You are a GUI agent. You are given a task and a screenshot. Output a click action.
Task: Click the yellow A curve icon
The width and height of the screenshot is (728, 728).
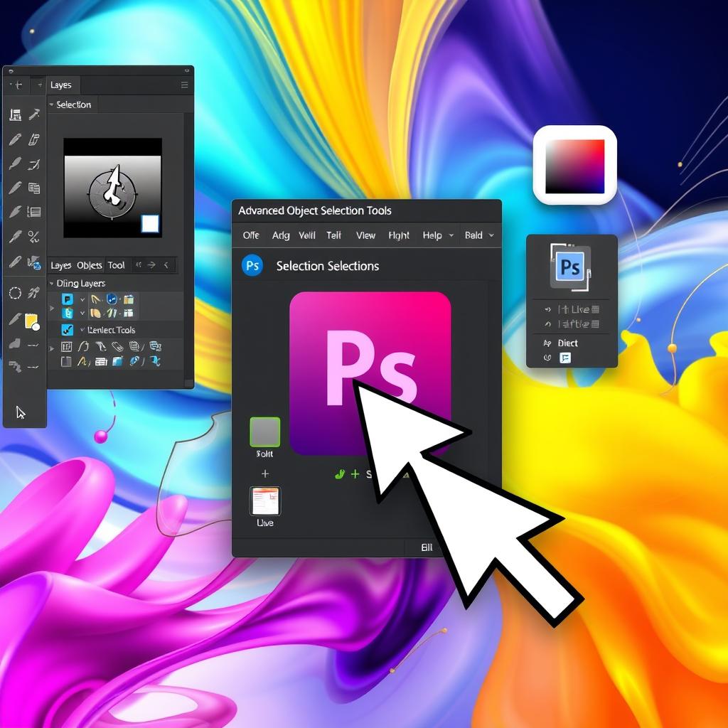(83, 361)
